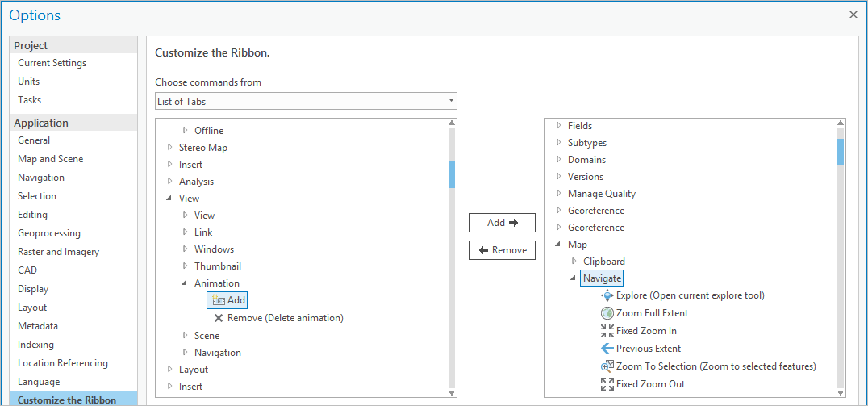The height and width of the screenshot is (406, 868).
Task: Expand the Stereo Map tab node
Action: pos(170,148)
